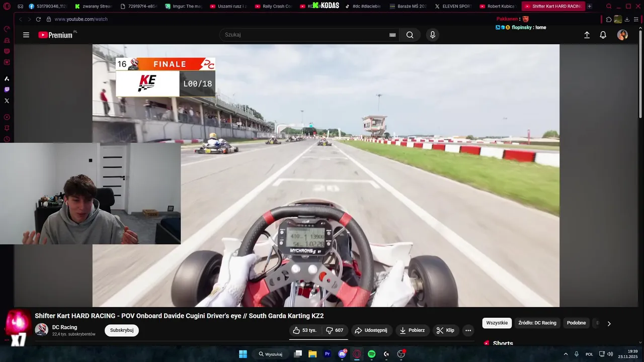Image resolution: width=644 pixels, height=362 pixels.
Task: Download video with Pobierz button
Action: click(x=412, y=330)
